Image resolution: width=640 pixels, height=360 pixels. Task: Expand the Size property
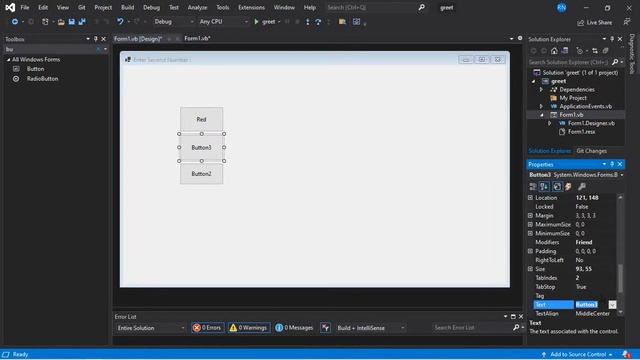(530, 269)
